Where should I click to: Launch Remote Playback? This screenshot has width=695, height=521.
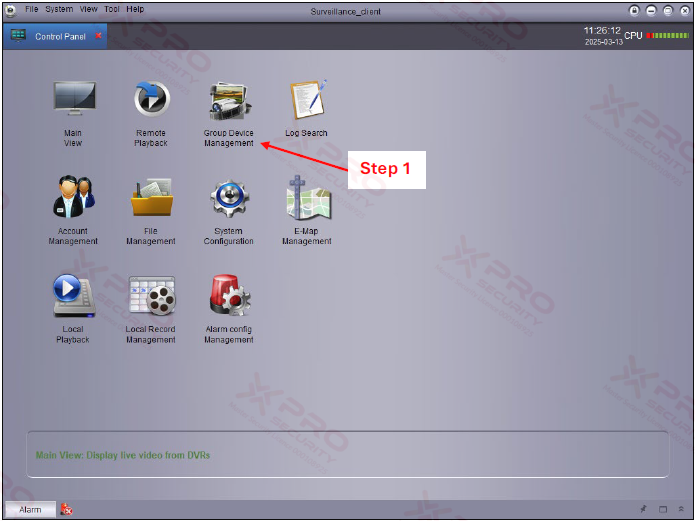pos(151,101)
